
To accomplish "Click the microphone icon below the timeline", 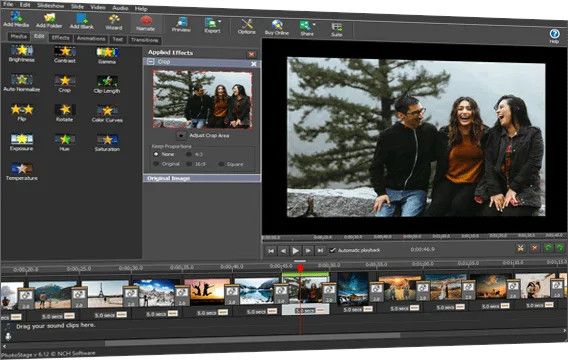I will [8, 336].
